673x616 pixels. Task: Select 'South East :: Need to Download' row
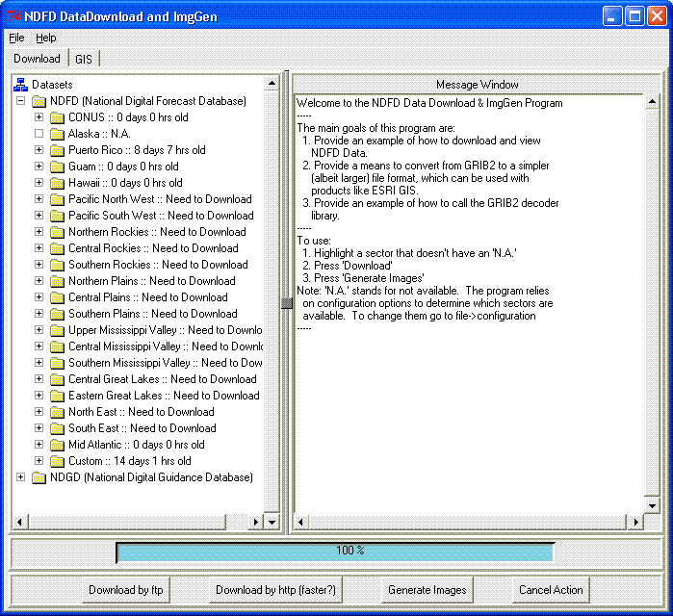pos(142,428)
